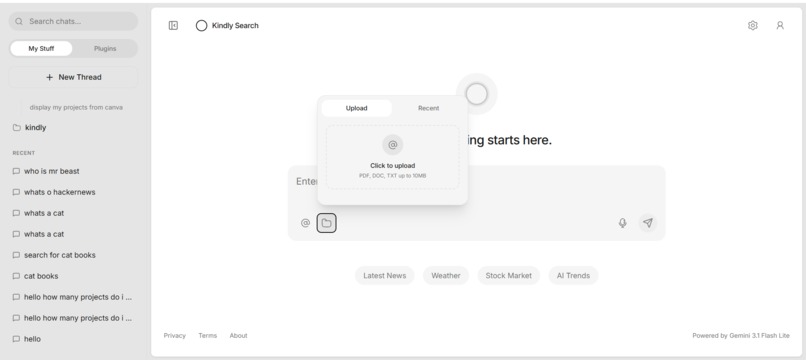Image resolution: width=806 pixels, height=360 pixels.
Task: Open the About link
Action: tap(239, 335)
